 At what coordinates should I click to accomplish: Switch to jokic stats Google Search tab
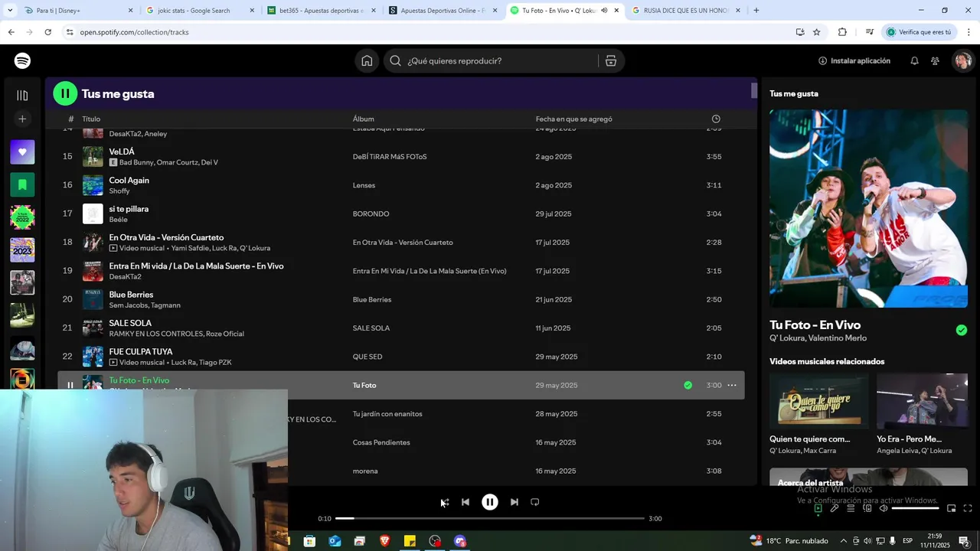[199, 11]
